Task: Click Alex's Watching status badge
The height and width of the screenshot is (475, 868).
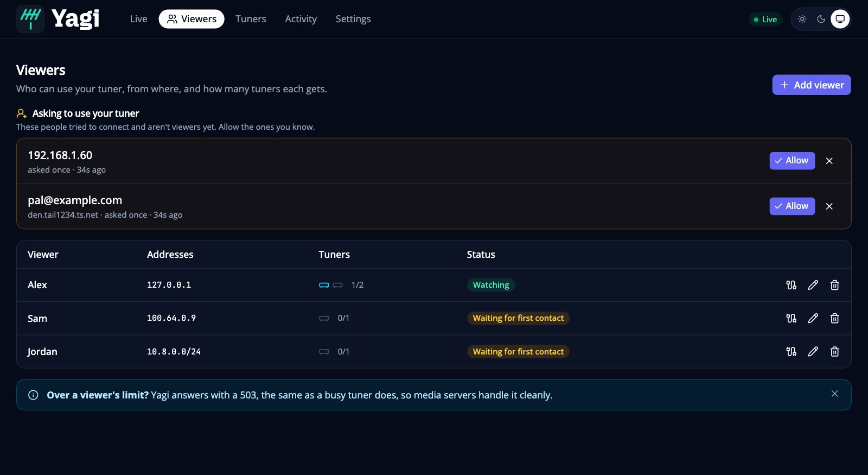Action: click(x=491, y=285)
